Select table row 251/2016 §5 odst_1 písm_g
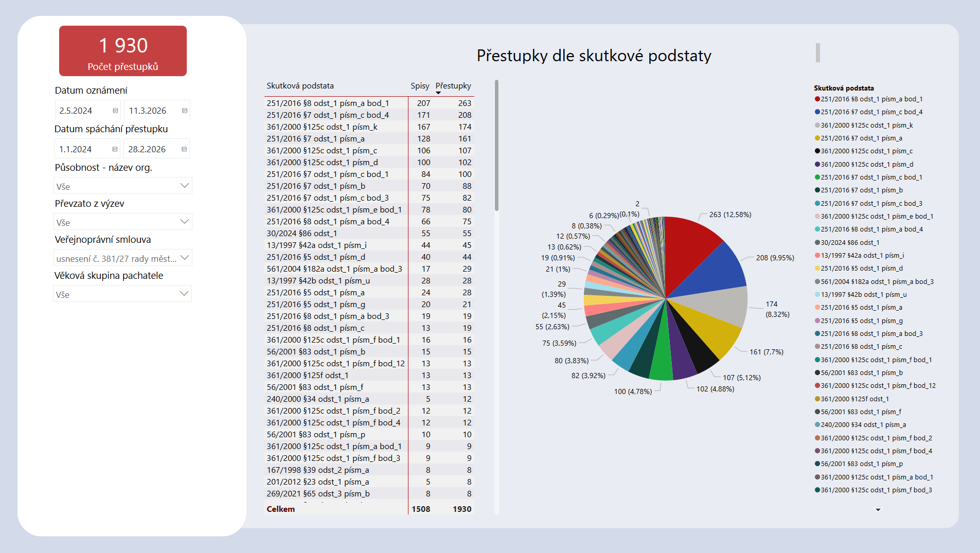 click(x=369, y=305)
